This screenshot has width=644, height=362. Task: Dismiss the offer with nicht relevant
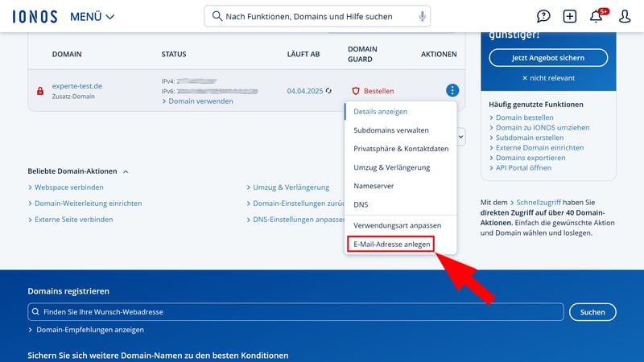(x=548, y=78)
